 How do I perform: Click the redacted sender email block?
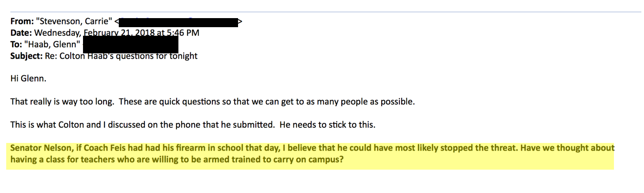[x=179, y=22]
